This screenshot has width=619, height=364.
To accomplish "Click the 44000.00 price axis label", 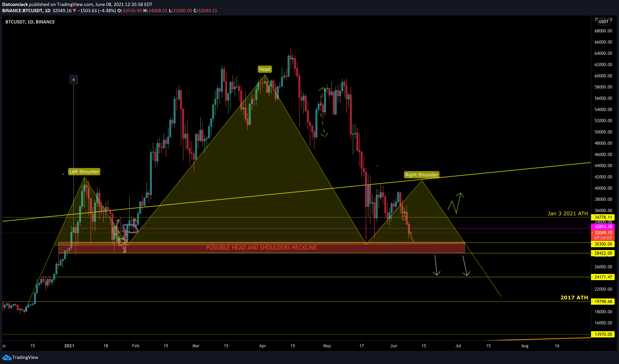I will click(603, 166).
